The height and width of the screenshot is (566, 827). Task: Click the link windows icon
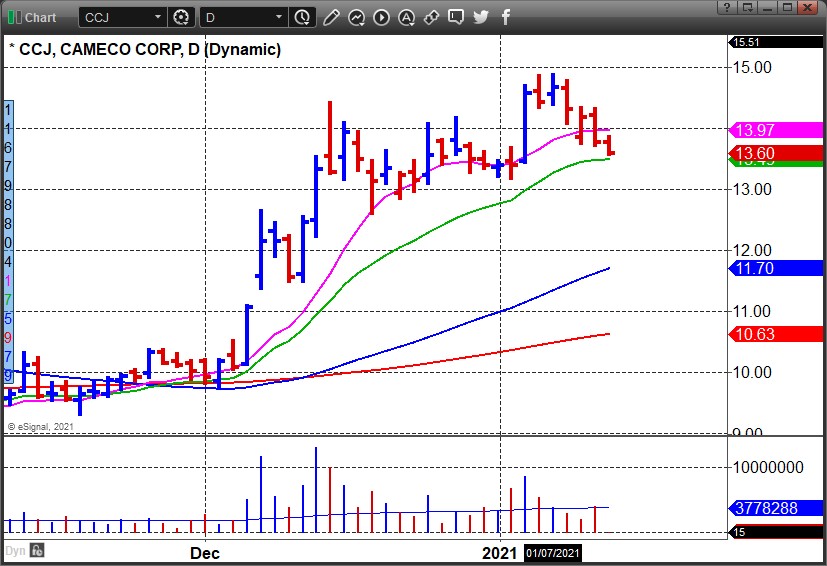431,17
